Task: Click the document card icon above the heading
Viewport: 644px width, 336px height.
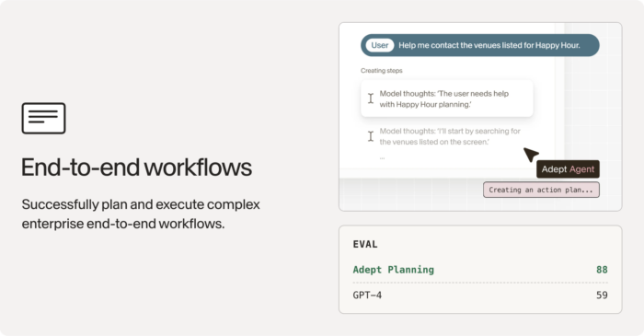Action: [43, 119]
